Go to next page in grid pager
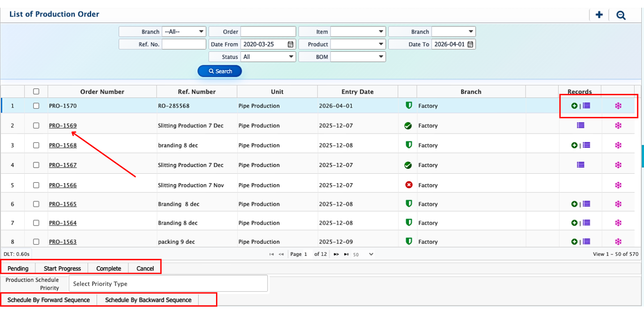 336,254
